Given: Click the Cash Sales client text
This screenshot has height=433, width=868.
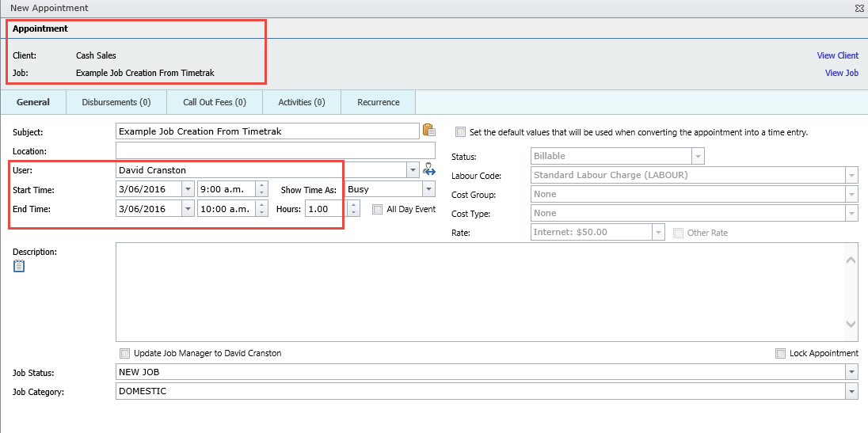Looking at the screenshot, I should [x=96, y=55].
